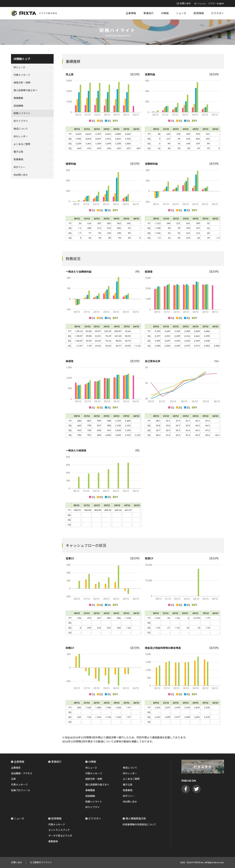Toggle the 2Q legend entry under 営業CF chart
Image resolution: width=235 pixels, height=868 pixels.
tap(100, 605)
